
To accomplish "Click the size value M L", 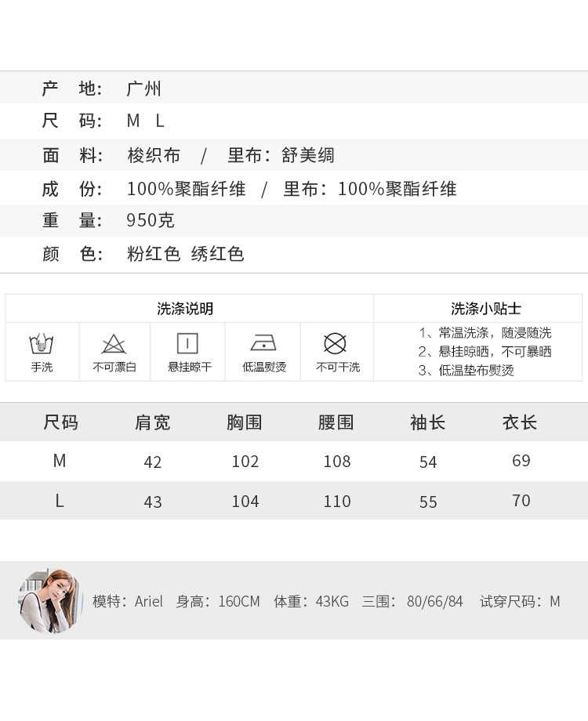I will coord(145,121).
